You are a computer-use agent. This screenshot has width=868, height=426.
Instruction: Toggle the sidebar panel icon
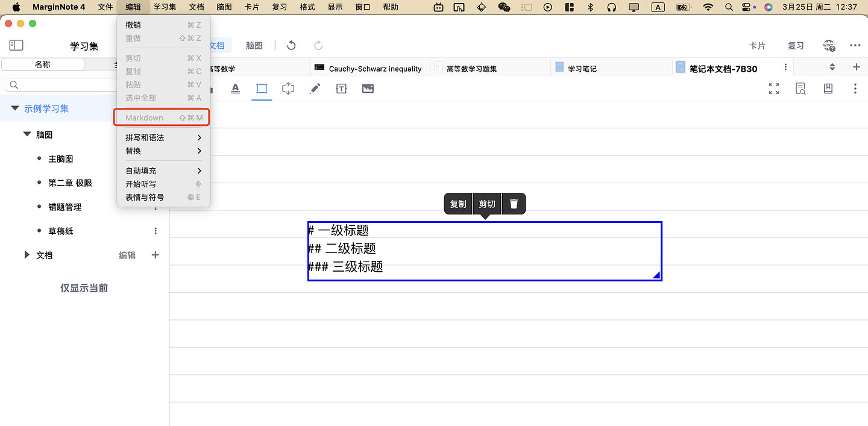tap(16, 45)
